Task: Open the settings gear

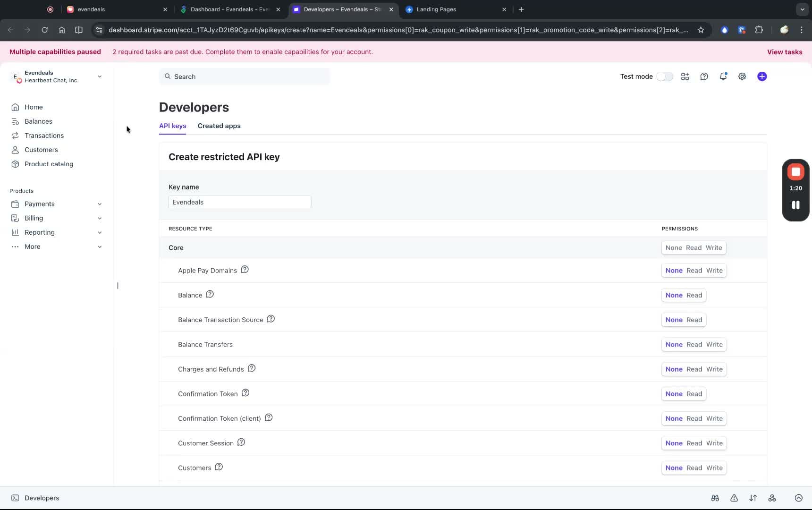Action: [x=742, y=76]
